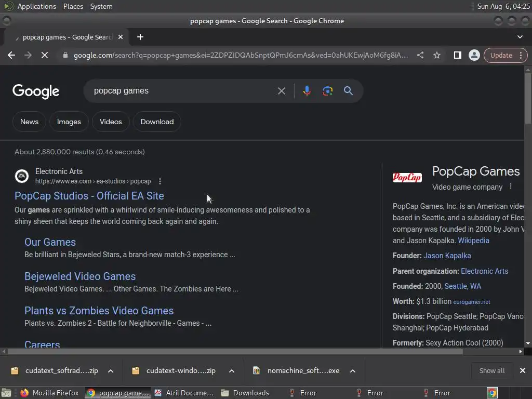Open the System menu
The image size is (532, 399).
coord(101,6)
